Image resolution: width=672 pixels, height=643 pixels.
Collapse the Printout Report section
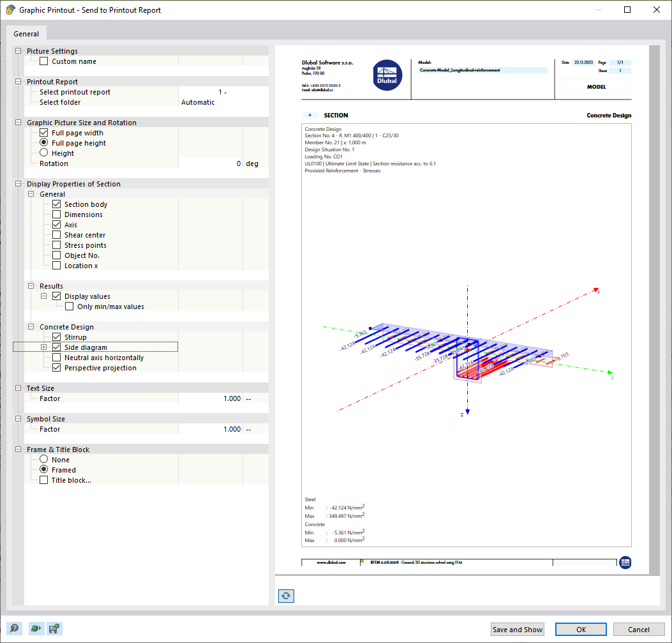(x=18, y=82)
